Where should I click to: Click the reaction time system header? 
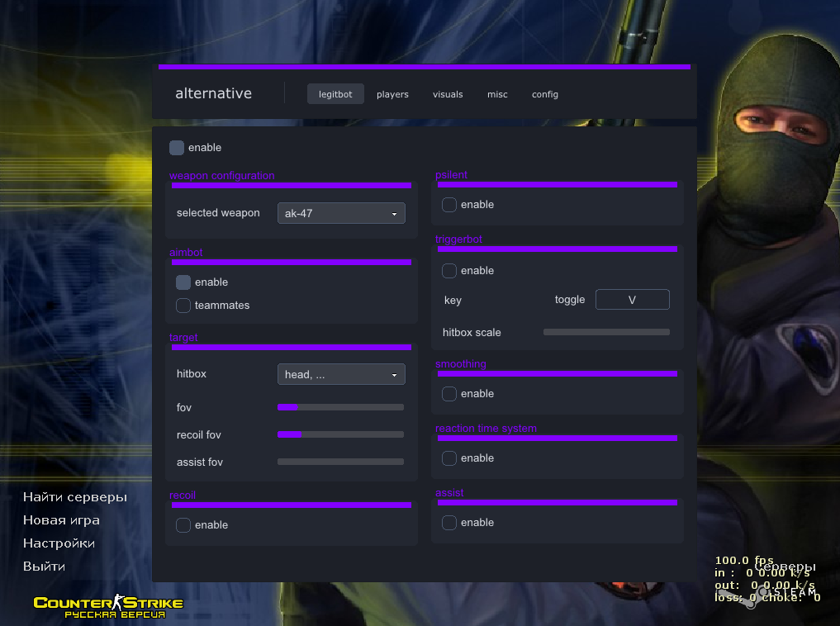pos(486,429)
